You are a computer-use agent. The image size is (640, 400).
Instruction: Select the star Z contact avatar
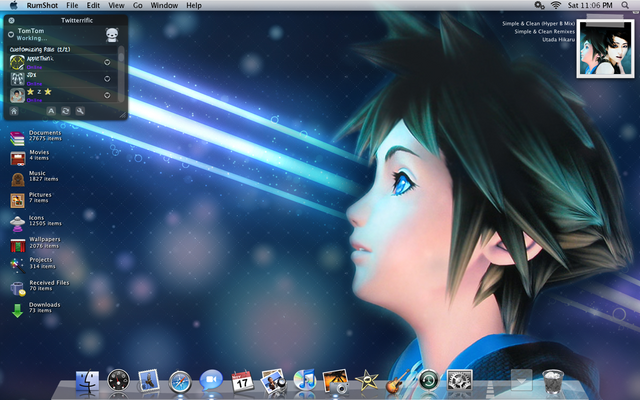click(x=17, y=95)
